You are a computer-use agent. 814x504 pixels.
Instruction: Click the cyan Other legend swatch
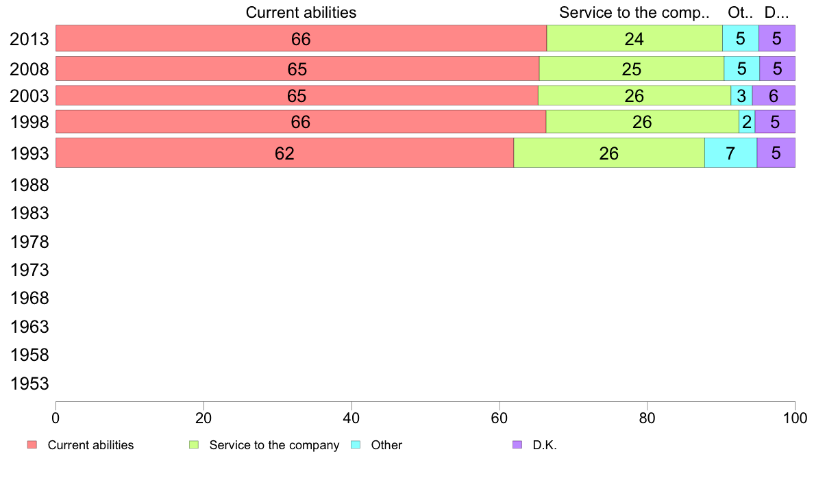coord(356,445)
